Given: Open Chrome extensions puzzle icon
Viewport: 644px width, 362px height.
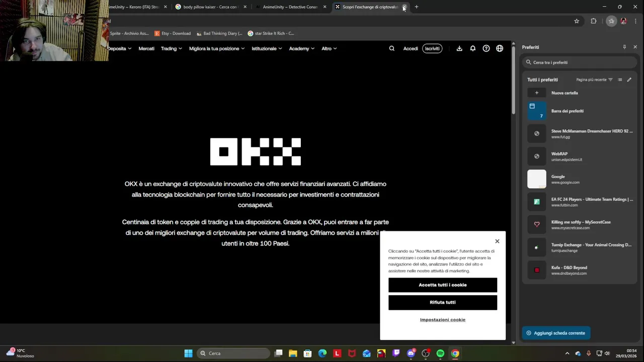Looking at the screenshot, I should (x=594, y=21).
